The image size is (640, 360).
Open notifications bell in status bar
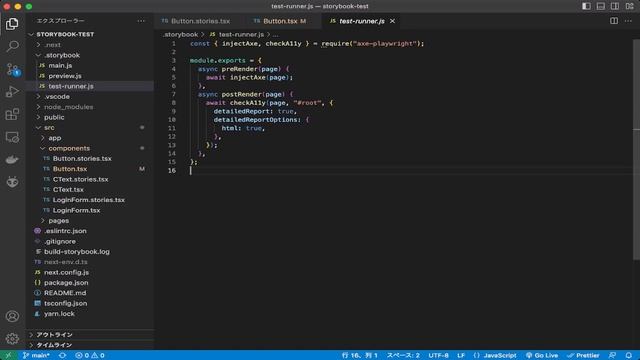(x=629, y=355)
